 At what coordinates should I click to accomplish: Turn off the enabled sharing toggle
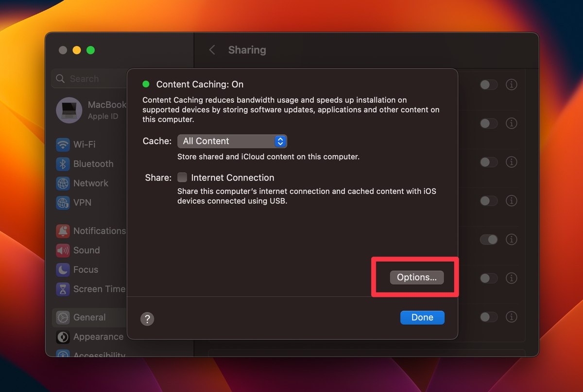(489, 239)
